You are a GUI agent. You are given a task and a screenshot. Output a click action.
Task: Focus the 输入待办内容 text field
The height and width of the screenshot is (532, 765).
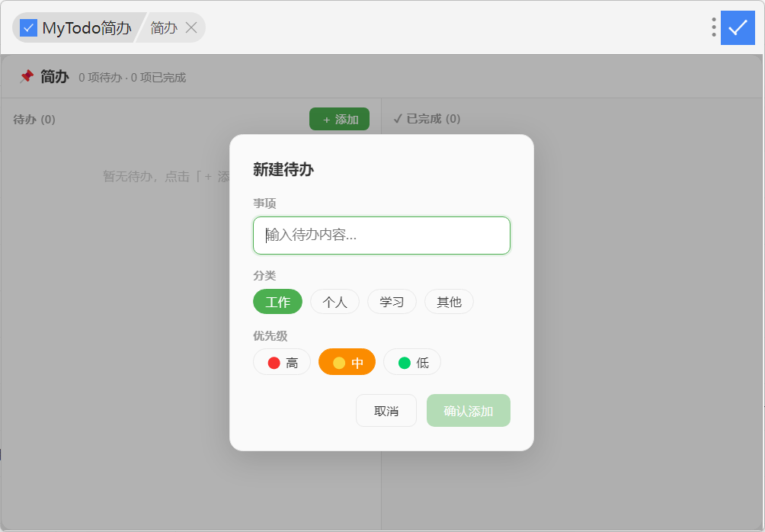click(x=382, y=236)
